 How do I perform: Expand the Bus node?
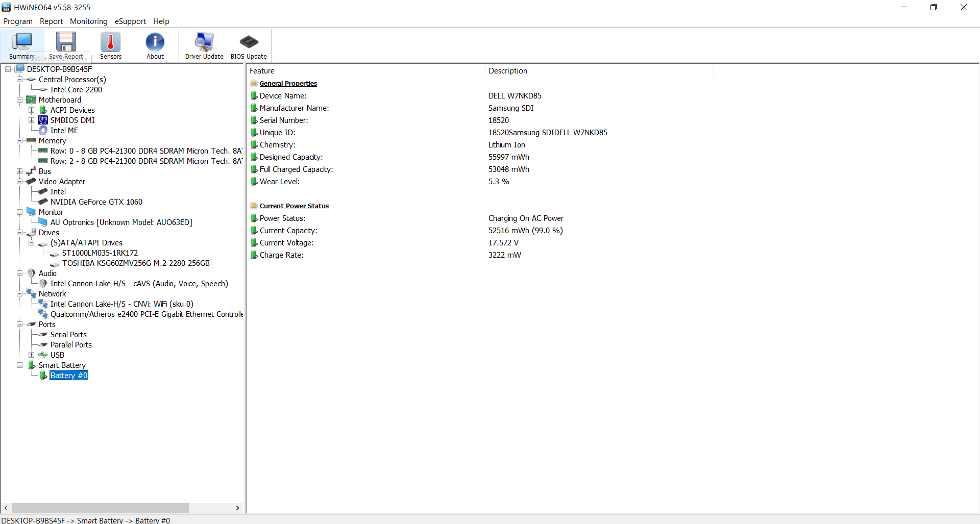point(19,171)
